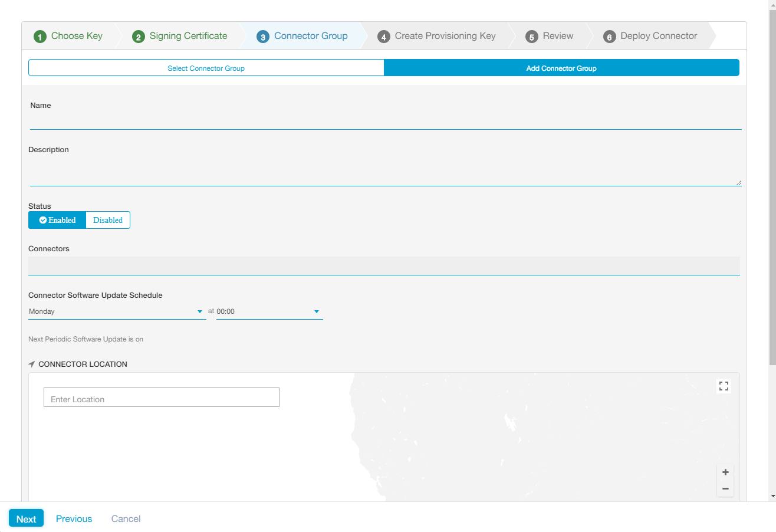
Task: Click the Cancel link
Action: pyautogui.click(x=126, y=518)
